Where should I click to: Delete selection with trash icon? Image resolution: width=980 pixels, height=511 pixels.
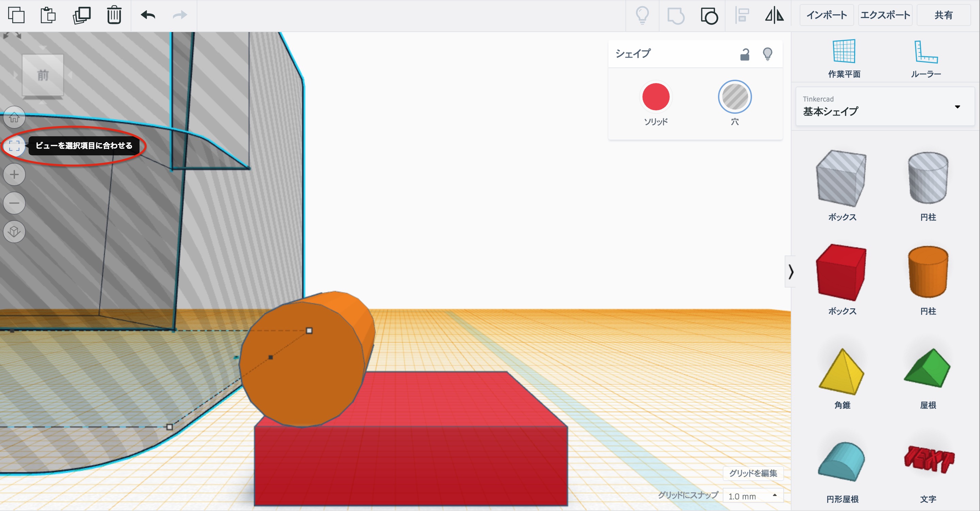tap(114, 15)
